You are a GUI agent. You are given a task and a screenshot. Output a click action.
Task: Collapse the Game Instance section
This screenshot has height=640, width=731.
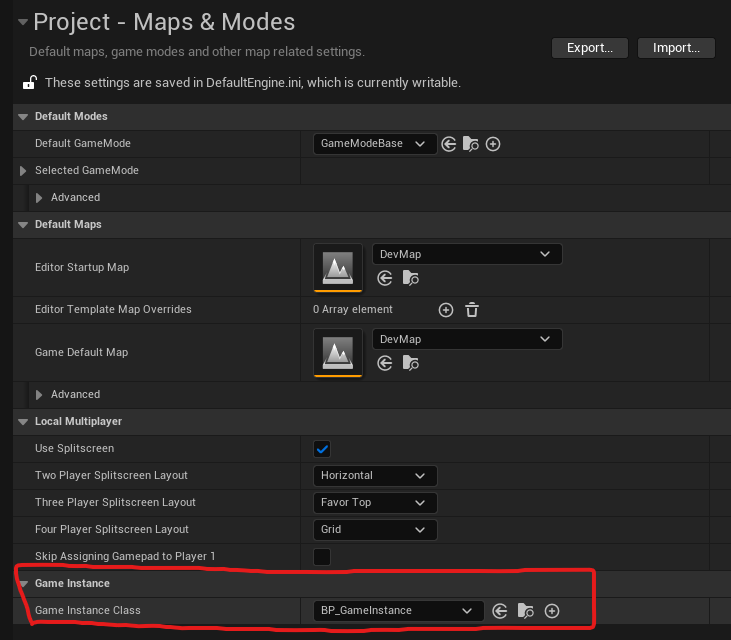click(x=23, y=584)
